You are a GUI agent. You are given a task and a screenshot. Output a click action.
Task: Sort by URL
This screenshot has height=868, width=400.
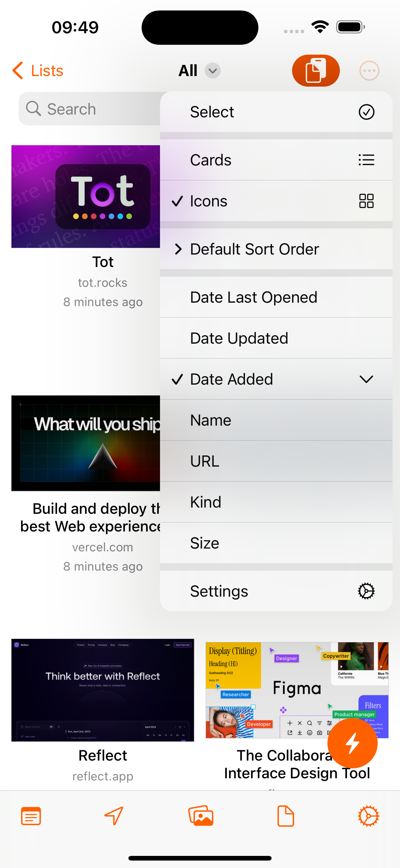point(276,461)
